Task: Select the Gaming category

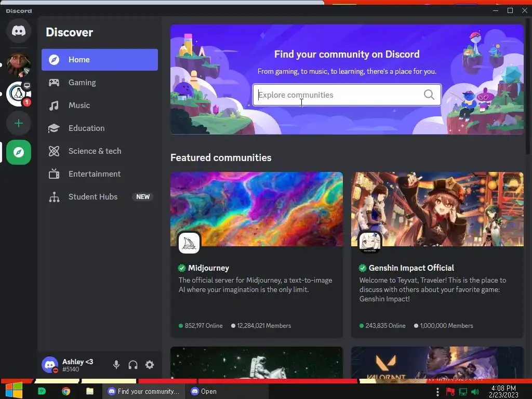Action: point(100,83)
